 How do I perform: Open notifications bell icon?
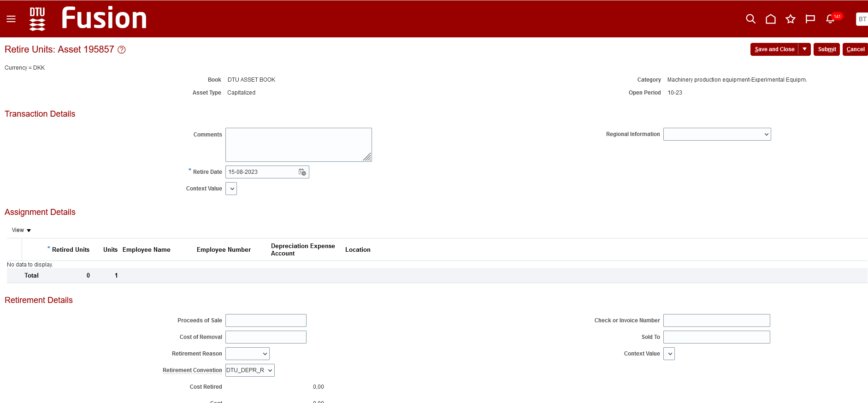(830, 19)
